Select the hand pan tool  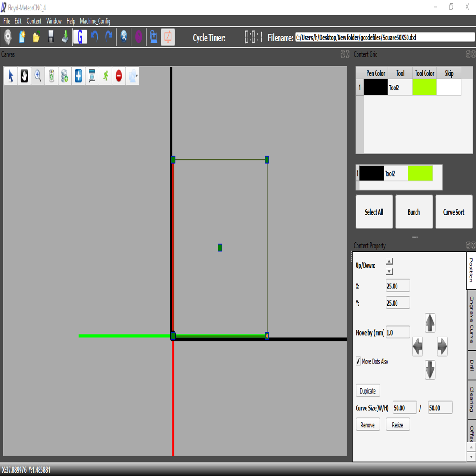click(24, 76)
